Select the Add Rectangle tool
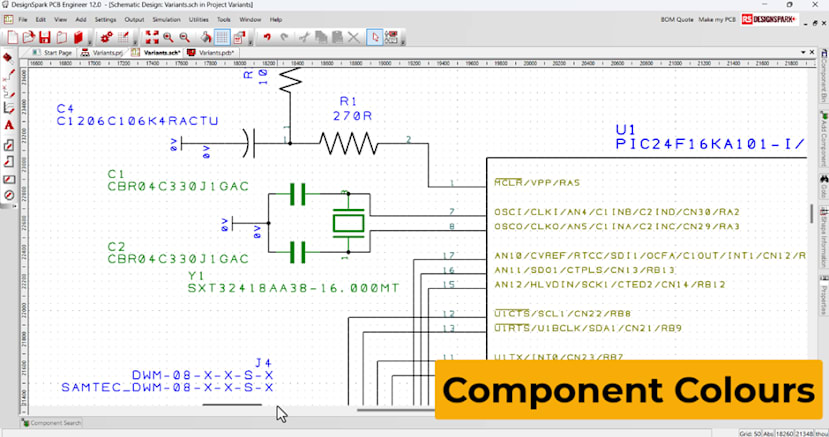This screenshot has width=829, height=437. point(8,179)
